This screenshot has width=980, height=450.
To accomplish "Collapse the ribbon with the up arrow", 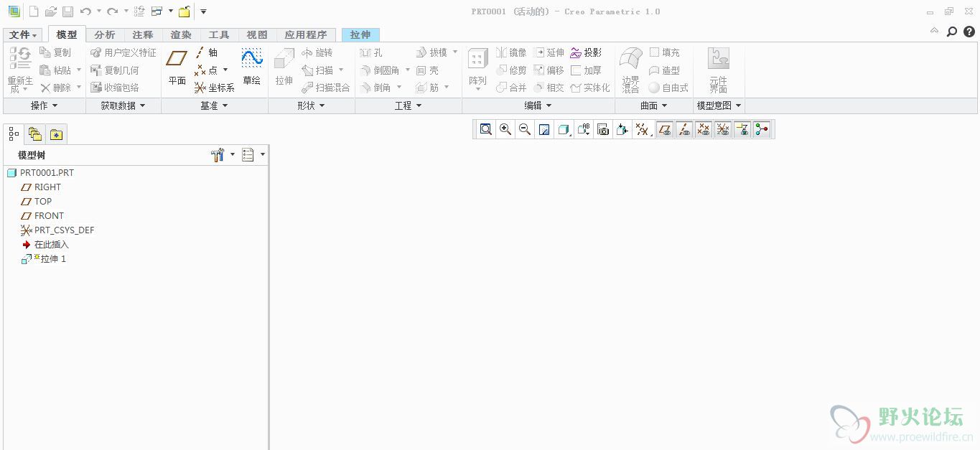I will pyautogui.click(x=934, y=31).
